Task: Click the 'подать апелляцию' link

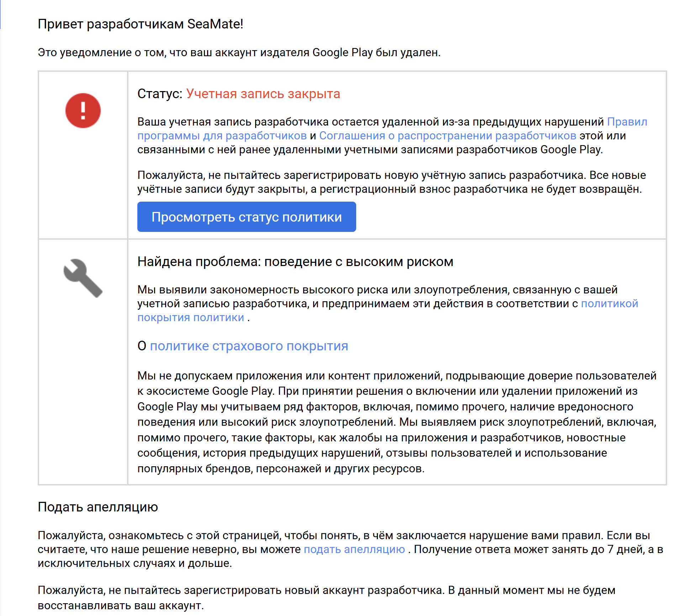Action: coord(354,549)
